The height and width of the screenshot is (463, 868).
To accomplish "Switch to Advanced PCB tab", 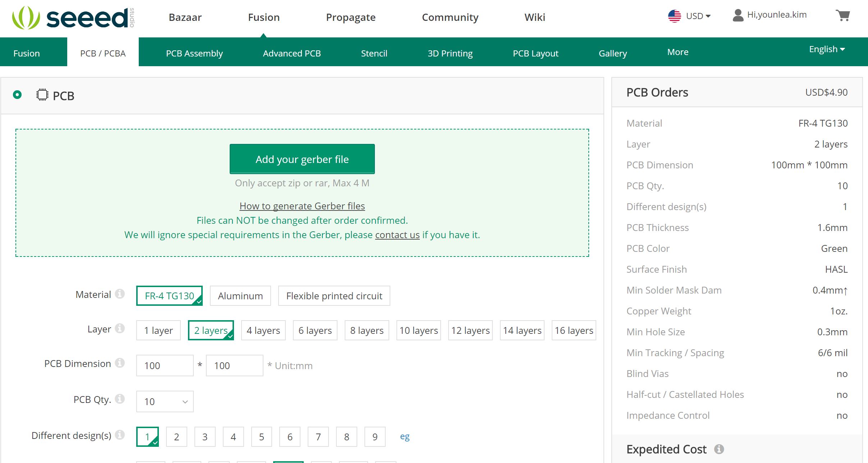I will click(292, 53).
